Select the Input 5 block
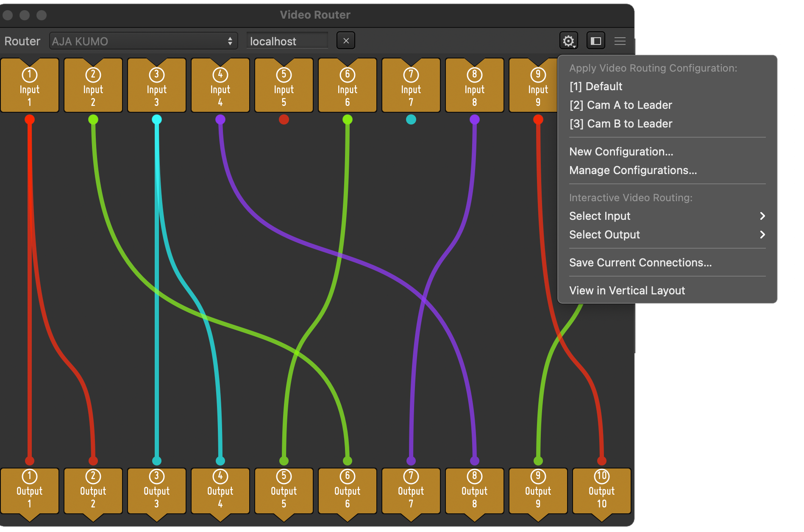Screen dimensions: 804x532 click(x=284, y=87)
